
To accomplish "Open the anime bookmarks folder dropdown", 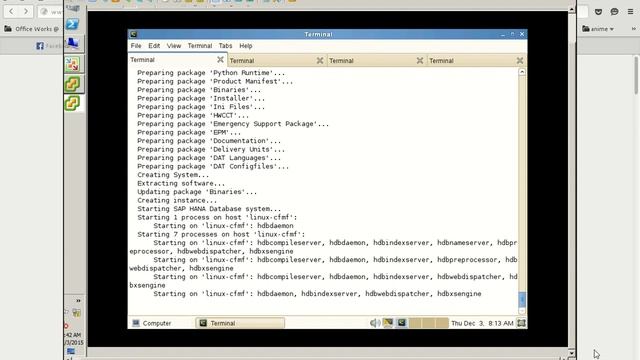I will point(598,29).
